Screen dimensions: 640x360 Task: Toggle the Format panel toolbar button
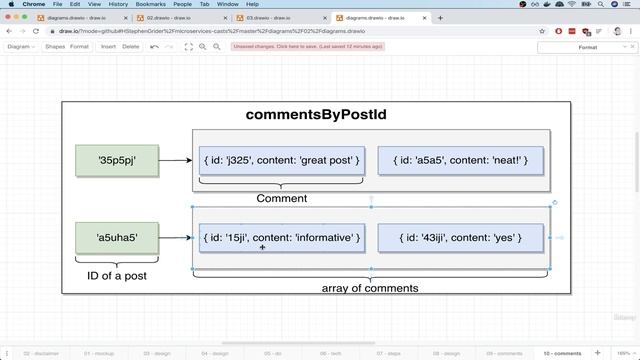(x=79, y=47)
